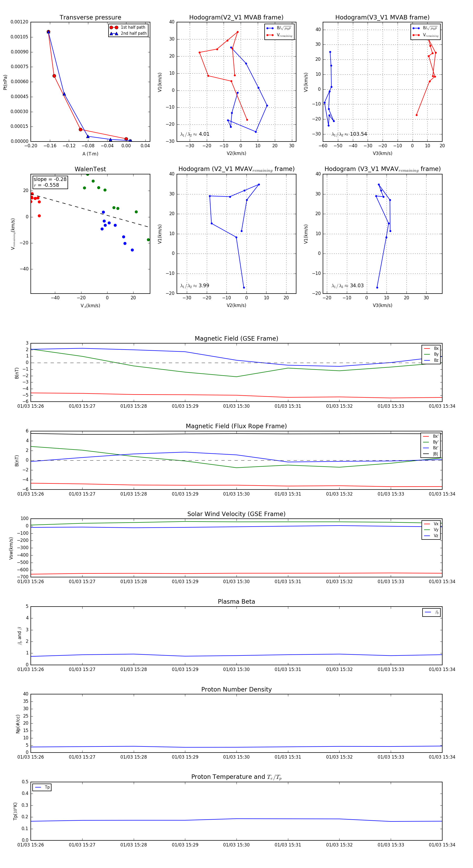Click the WalenTest plot title
The width and height of the screenshot is (473, 868).
click(x=90, y=169)
